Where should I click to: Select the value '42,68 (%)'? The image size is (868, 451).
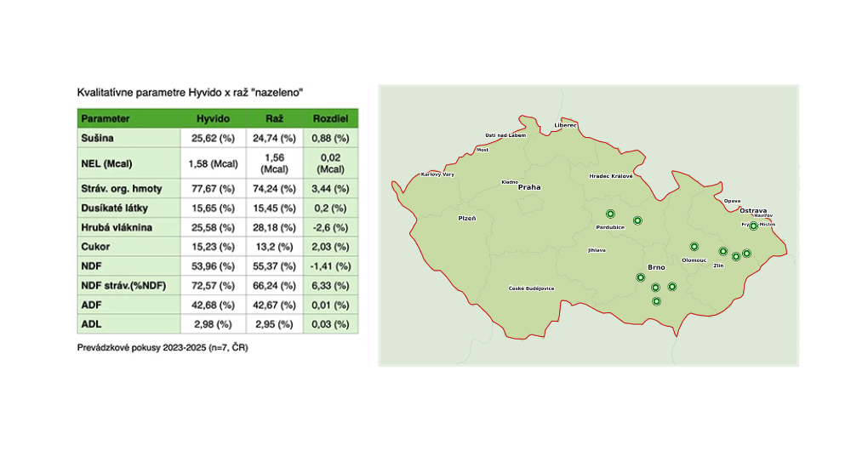coord(213,305)
